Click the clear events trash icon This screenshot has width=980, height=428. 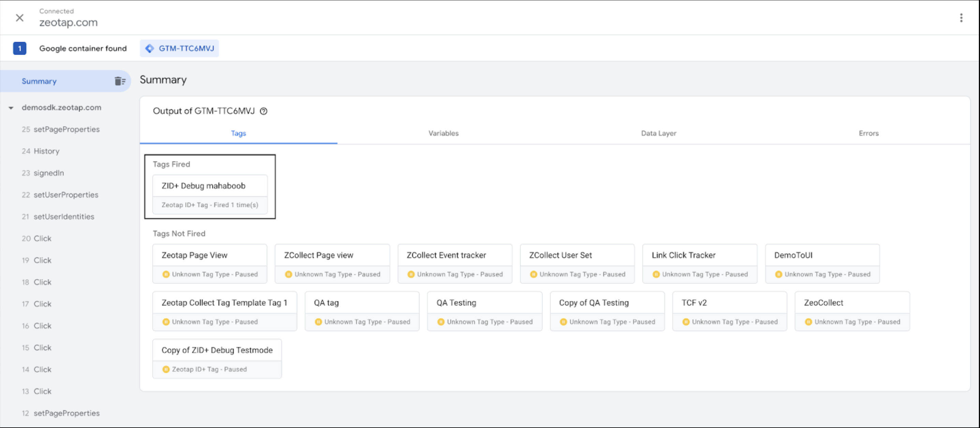point(120,81)
